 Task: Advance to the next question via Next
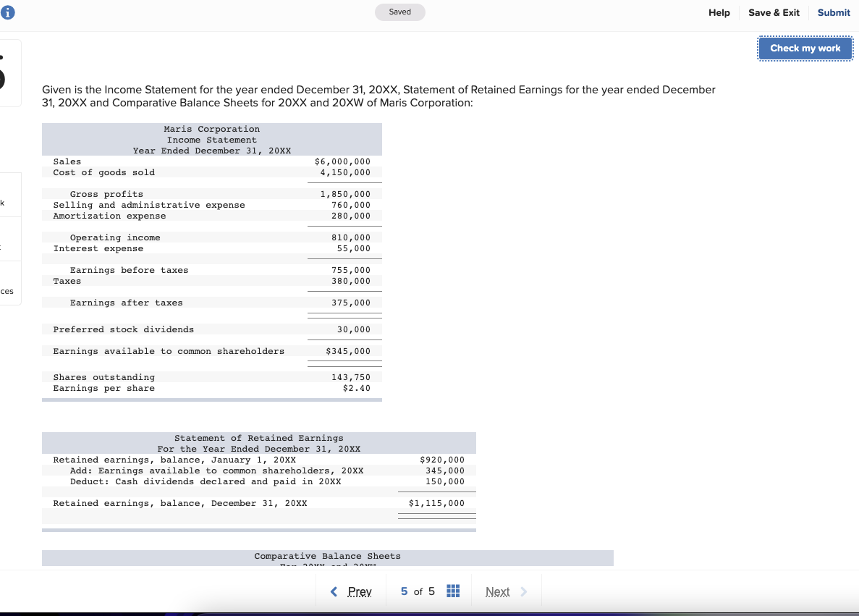(x=498, y=591)
